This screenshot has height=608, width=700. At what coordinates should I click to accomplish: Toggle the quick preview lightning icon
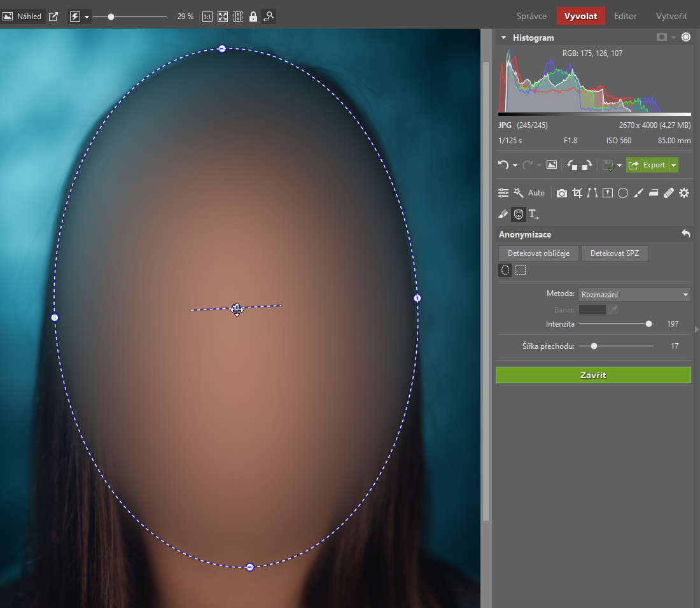(74, 17)
